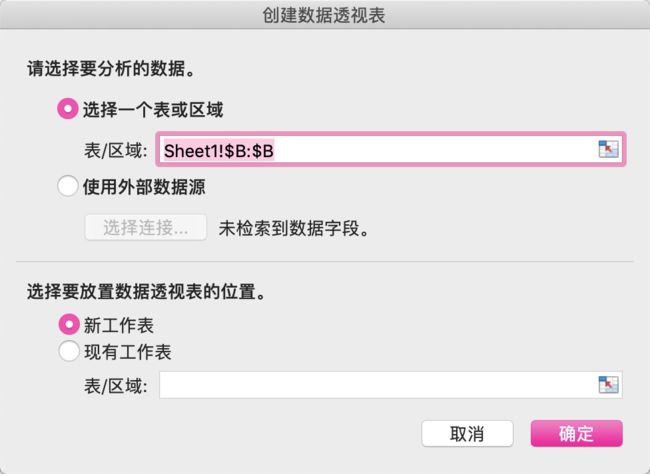Select the 选择一个表或区域 radio button
Viewport: 650px width, 474px height.
pyautogui.click(x=68, y=109)
